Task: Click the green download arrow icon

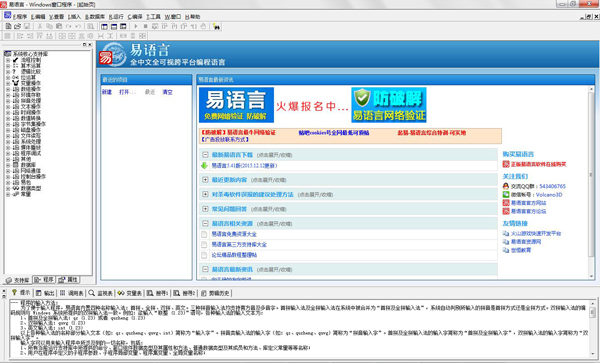Action: point(204,166)
